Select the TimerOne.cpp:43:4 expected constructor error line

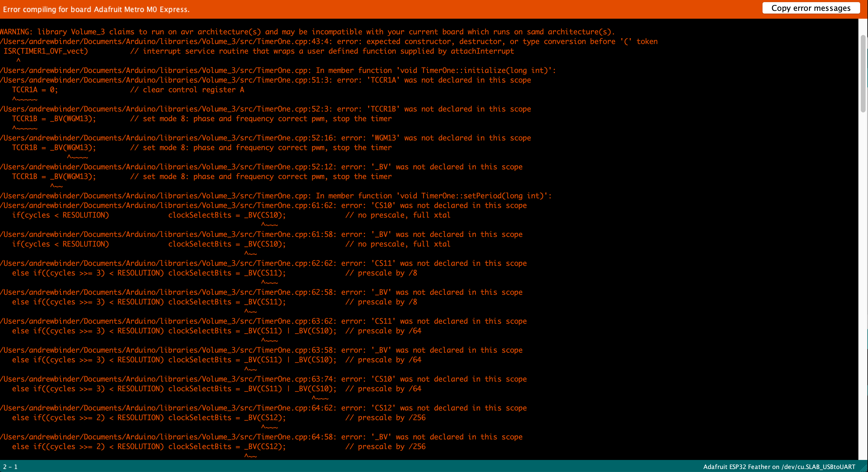[329, 41]
